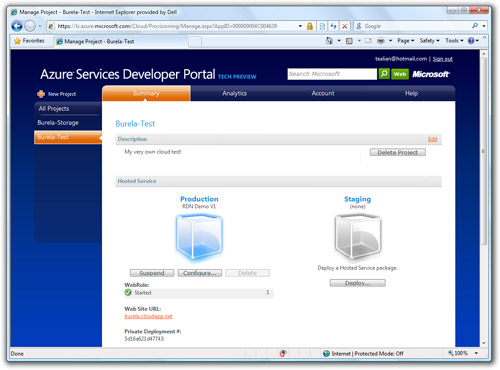Expand the Feeds dropdown arrow

point(359,41)
